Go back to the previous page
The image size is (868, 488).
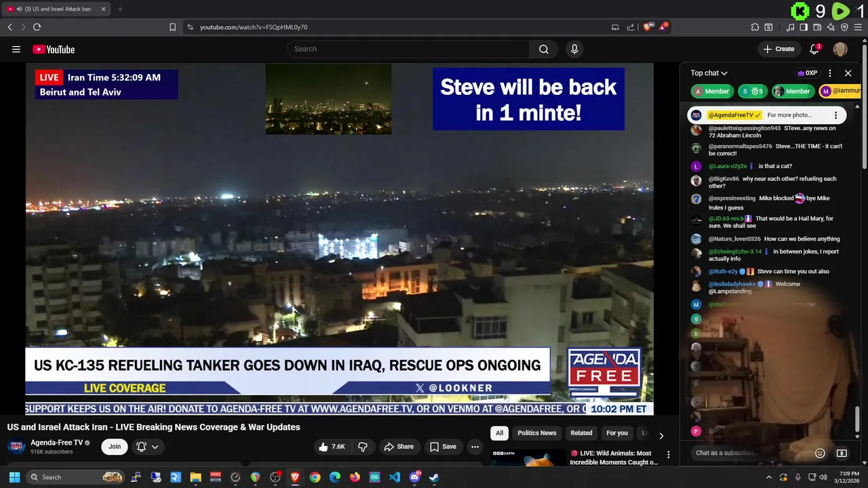(x=9, y=27)
